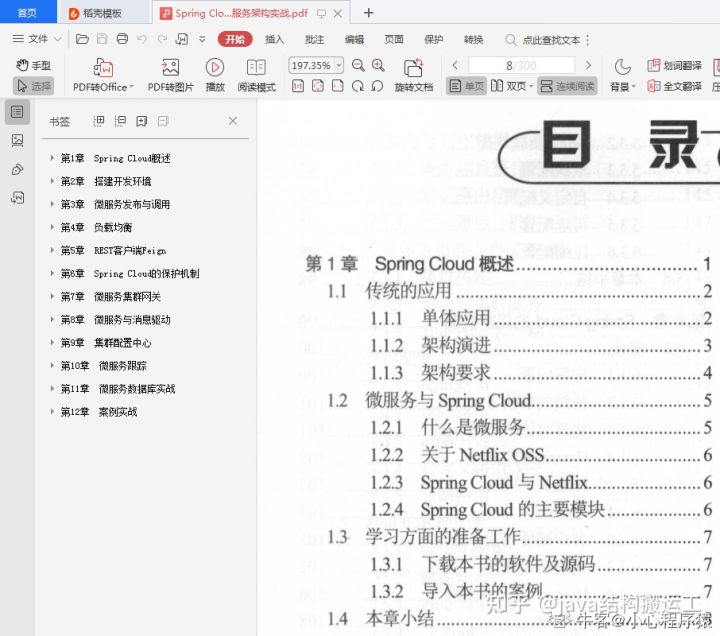Select the 插入 ribbon tab
Screen dimensions: 720x636
[275, 39]
